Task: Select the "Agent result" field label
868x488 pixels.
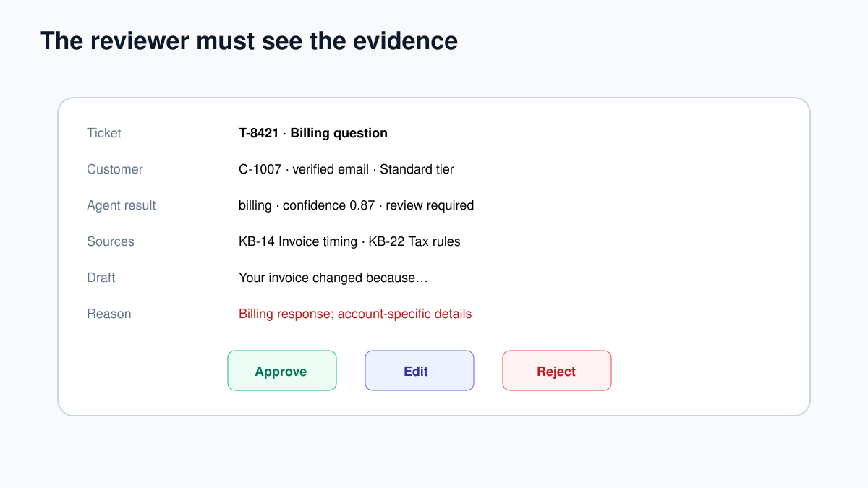Action: coord(122,205)
